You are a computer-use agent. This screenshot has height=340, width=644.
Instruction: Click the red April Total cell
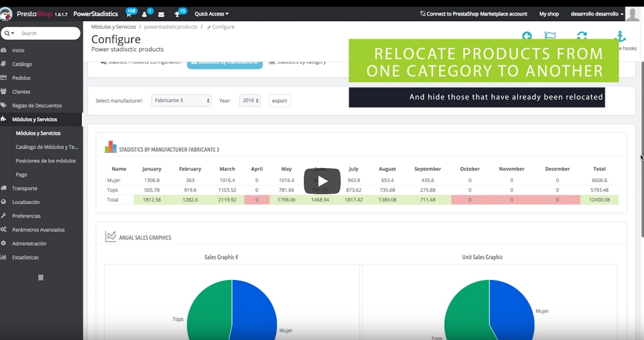pos(257,200)
